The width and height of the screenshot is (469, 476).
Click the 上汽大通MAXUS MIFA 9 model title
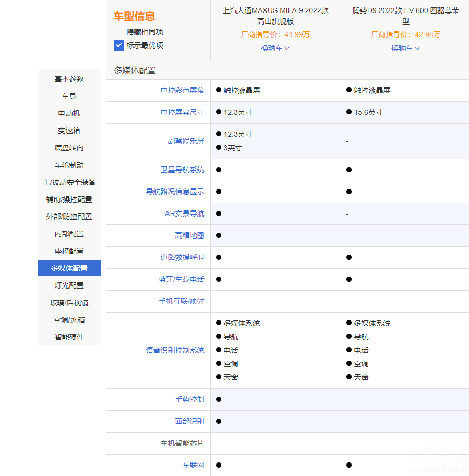[275, 16]
